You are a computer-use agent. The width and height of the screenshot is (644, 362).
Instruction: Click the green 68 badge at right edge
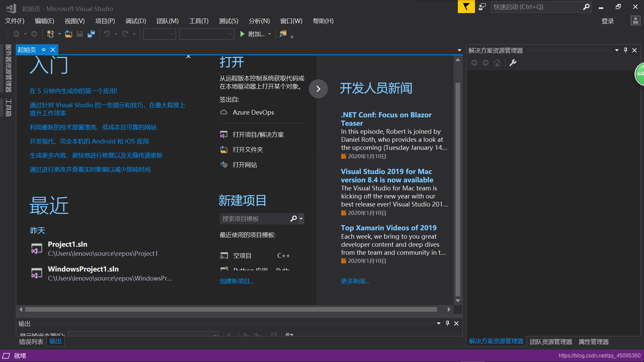640,74
